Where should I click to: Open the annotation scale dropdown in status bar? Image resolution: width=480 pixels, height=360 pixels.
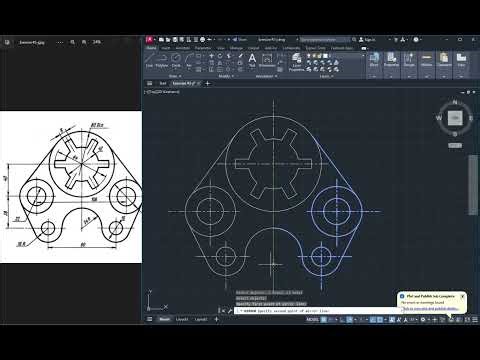(x=413, y=319)
